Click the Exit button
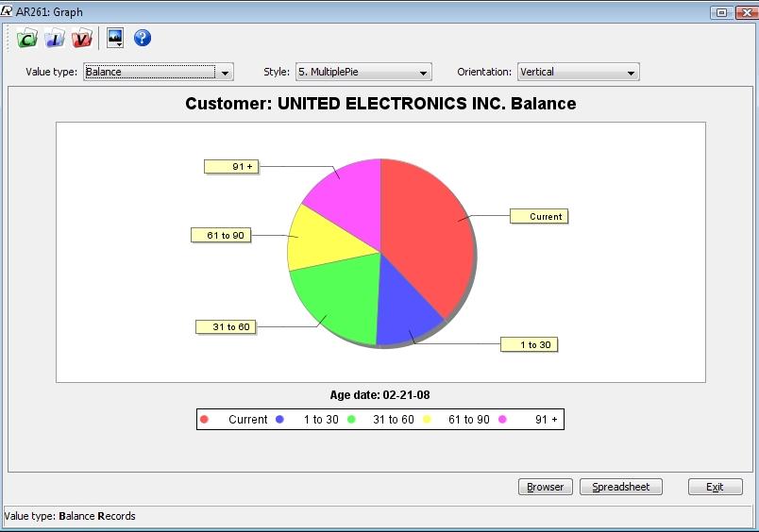 click(715, 487)
